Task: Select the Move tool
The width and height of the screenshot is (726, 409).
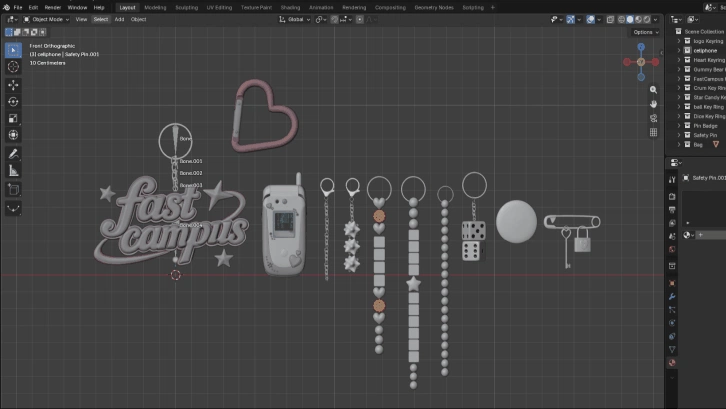Action: [13, 85]
